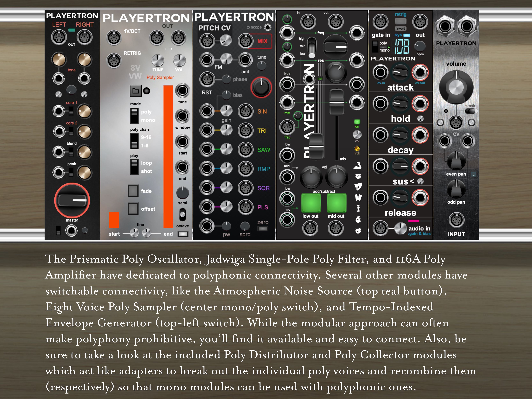The width and height of the screenshot is (532, 399).
Task: Click the gate in jack on envelope generator
Action: point(381,22)
